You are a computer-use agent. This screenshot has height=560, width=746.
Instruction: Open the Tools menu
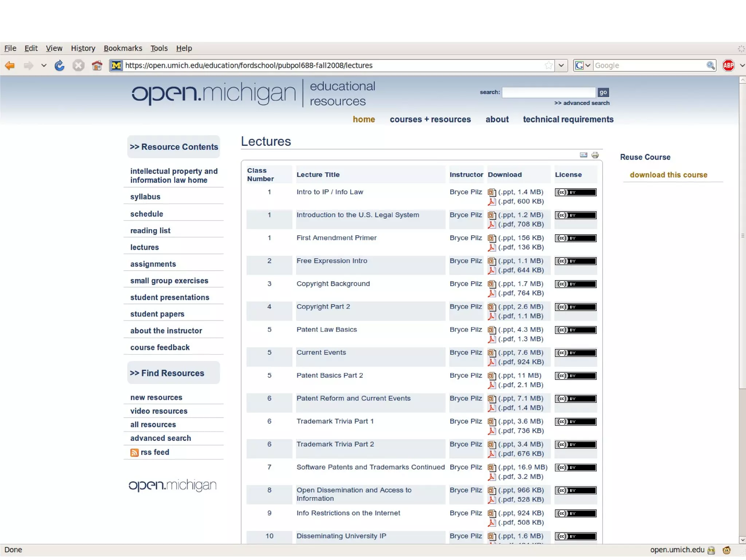click(159, 48)
